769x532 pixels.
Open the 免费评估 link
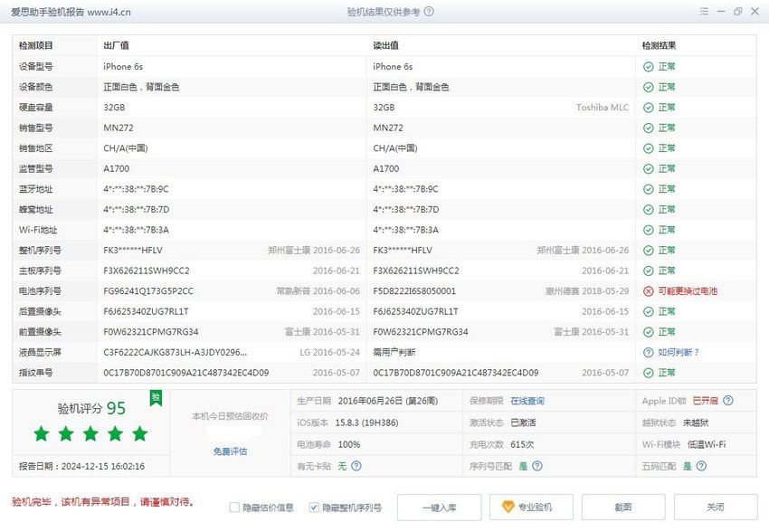click(230, 451)
